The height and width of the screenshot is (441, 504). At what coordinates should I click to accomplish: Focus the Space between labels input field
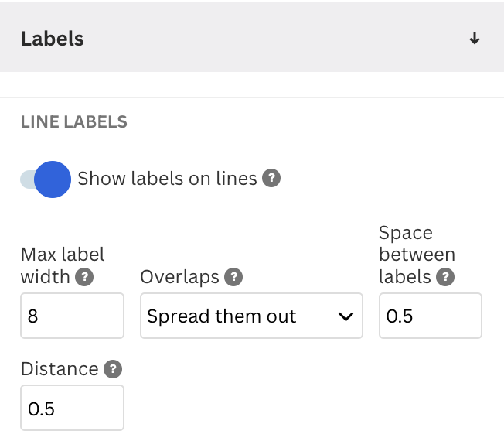tap(431, 316)
